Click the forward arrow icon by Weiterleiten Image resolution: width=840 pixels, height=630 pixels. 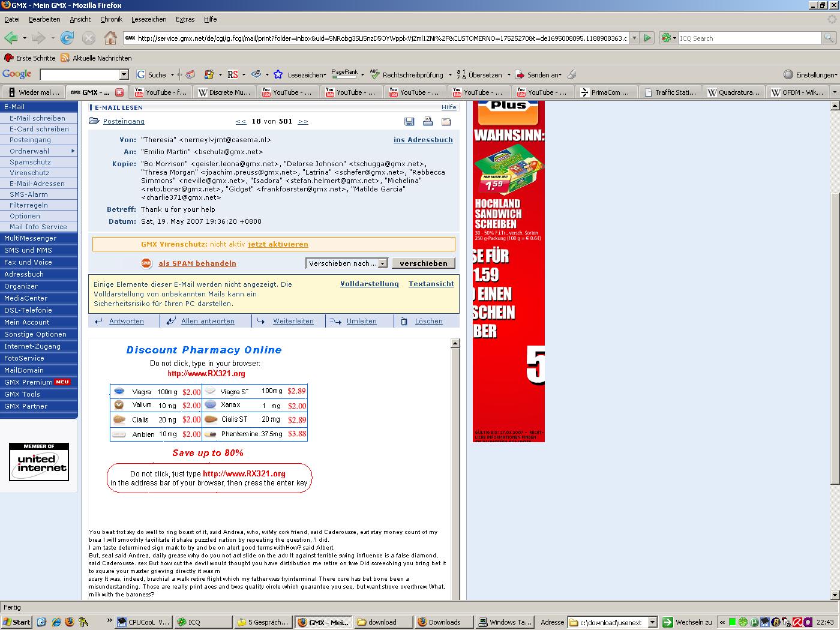point(261,321)
